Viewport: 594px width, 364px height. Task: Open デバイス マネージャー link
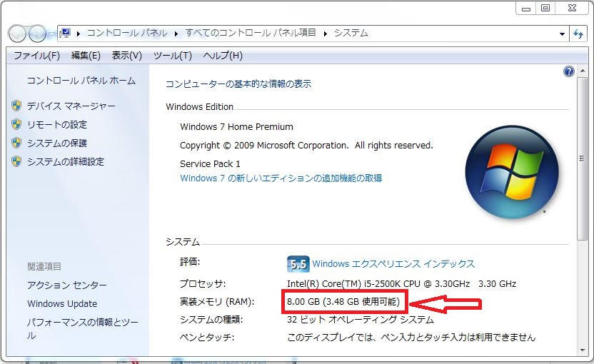[71, 106]
